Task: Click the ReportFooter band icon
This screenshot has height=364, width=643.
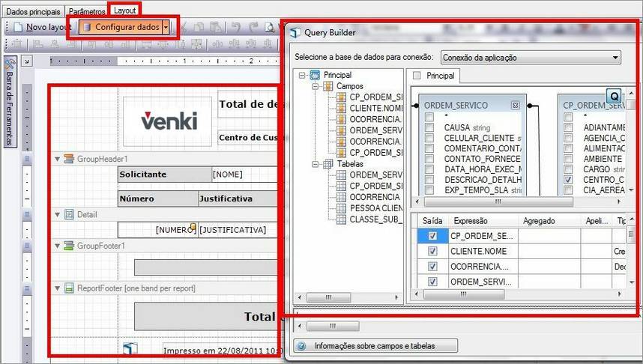Action: (x=69, y=288)
